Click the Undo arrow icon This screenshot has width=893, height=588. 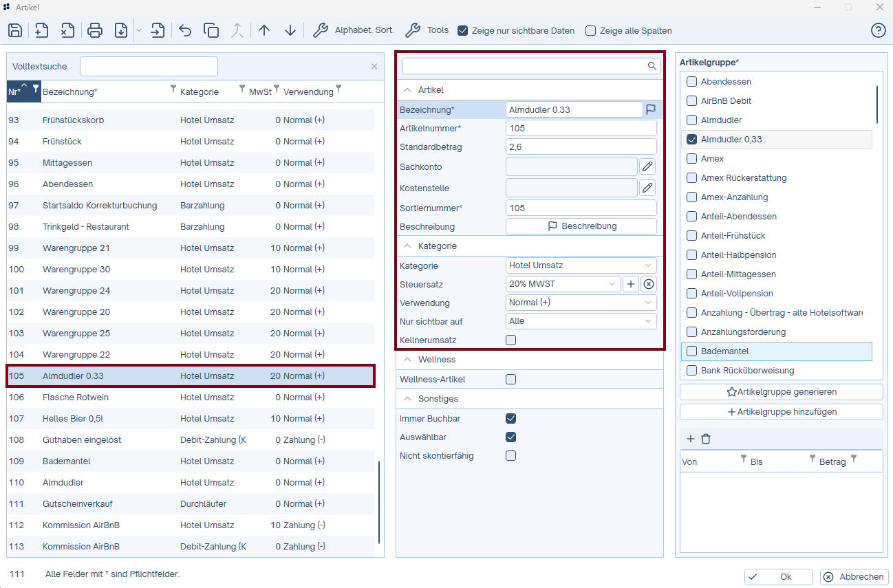click(x=185, y=30)
